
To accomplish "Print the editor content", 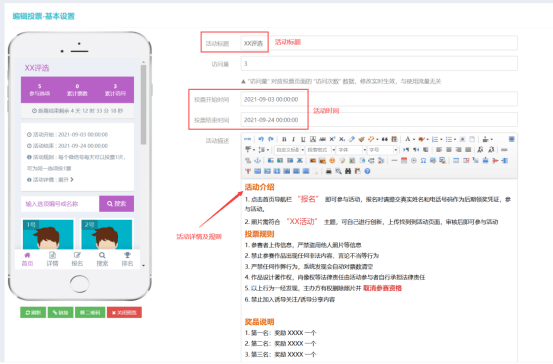I will pyautogui.click(x=328, y=171).
